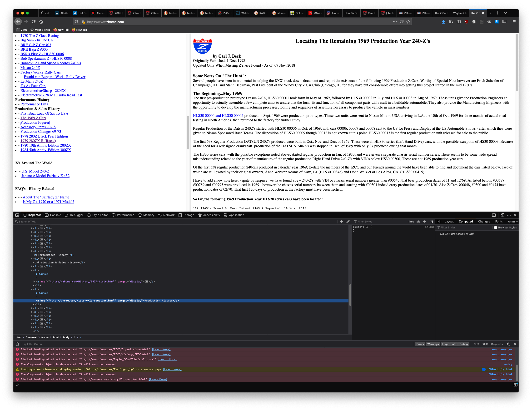Pick a color with the eyedropper tool
Image resolution: width=532 pixels, height=410 pixels.
348,222
